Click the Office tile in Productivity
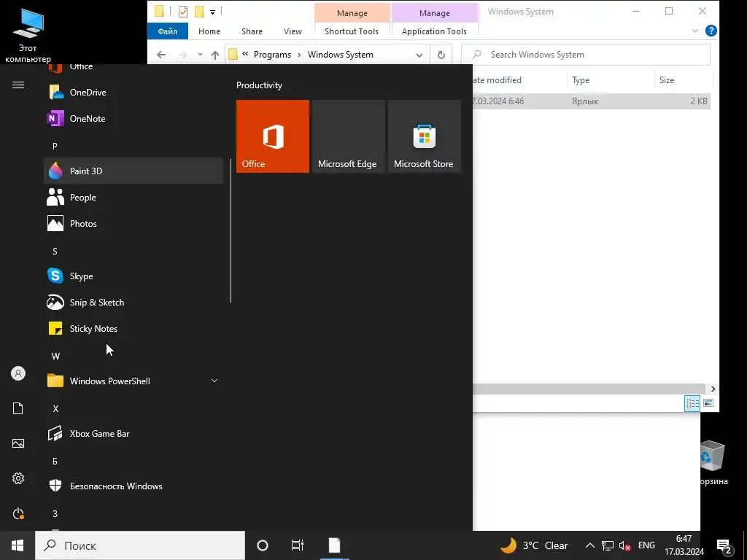 tap(273, 136)
